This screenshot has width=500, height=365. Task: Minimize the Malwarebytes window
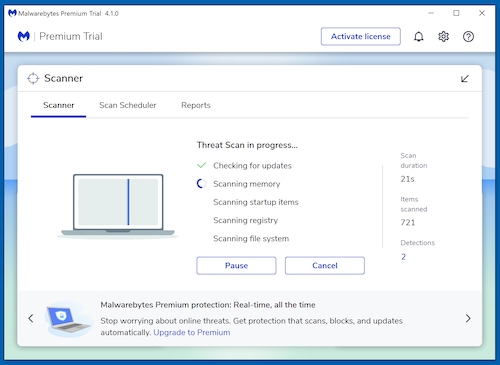tap(431, 13)
